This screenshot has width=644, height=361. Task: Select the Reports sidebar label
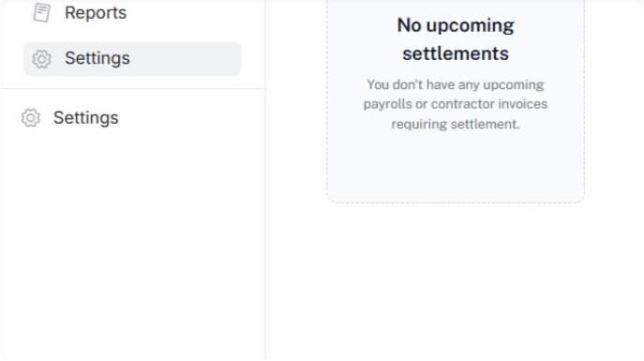96,13
